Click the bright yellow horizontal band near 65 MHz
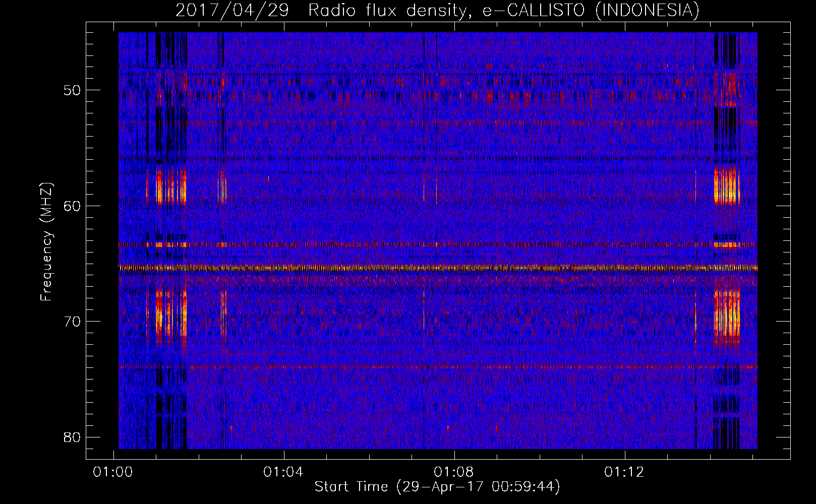816x504 pixels. pos(438,268)
